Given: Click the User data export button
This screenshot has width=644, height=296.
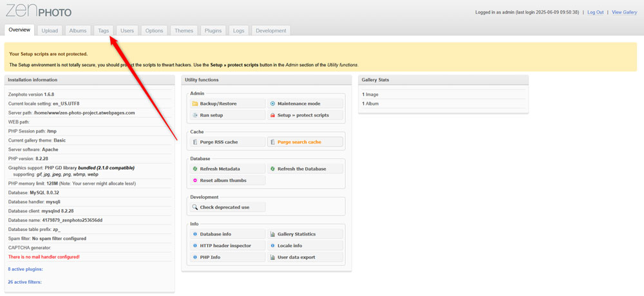Looking at the screenshot, I should tap(305, 257).
